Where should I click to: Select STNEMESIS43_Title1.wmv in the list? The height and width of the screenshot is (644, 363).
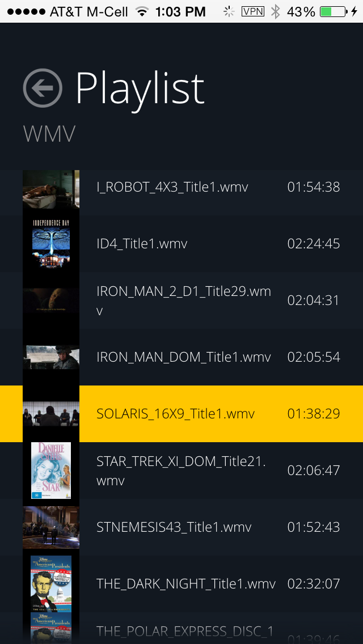(181, 527)
